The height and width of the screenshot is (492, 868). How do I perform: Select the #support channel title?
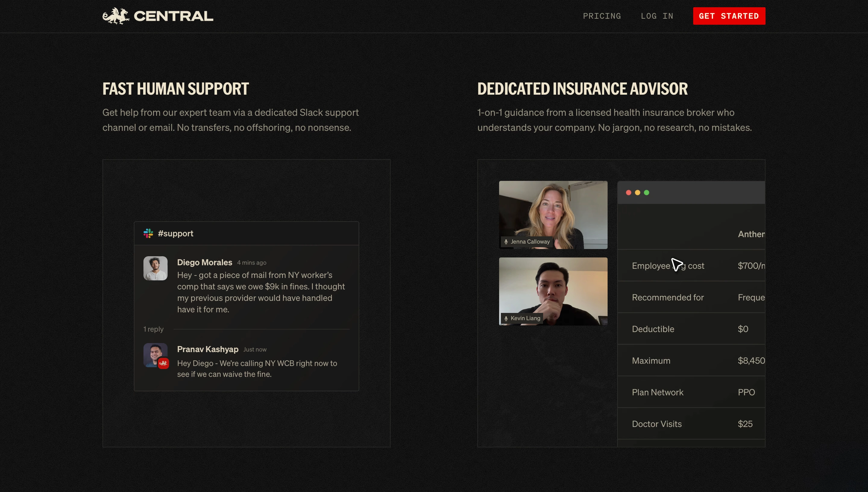tap(175, 234)
